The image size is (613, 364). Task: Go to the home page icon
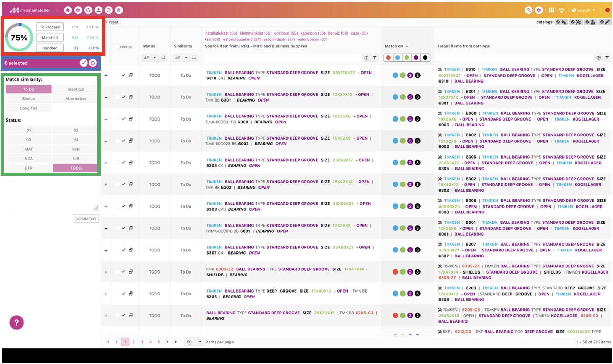pyautogui.click(x=68, y=10)
